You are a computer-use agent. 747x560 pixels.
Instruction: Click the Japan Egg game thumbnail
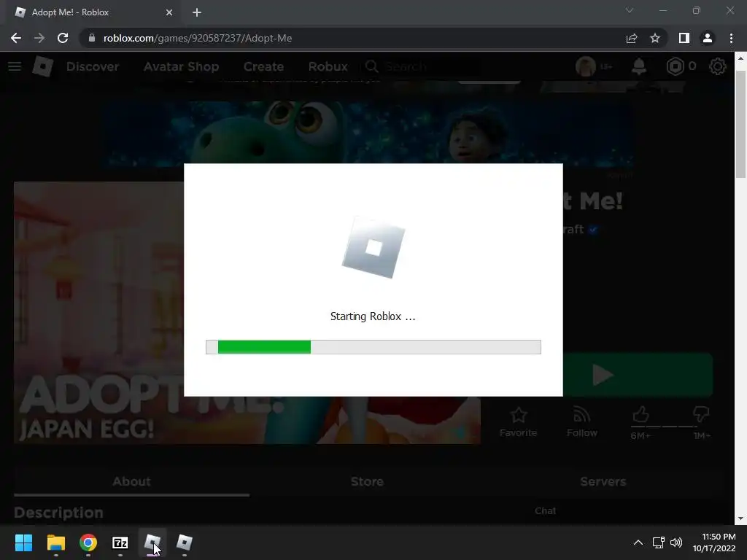click(x=99, y=313)
